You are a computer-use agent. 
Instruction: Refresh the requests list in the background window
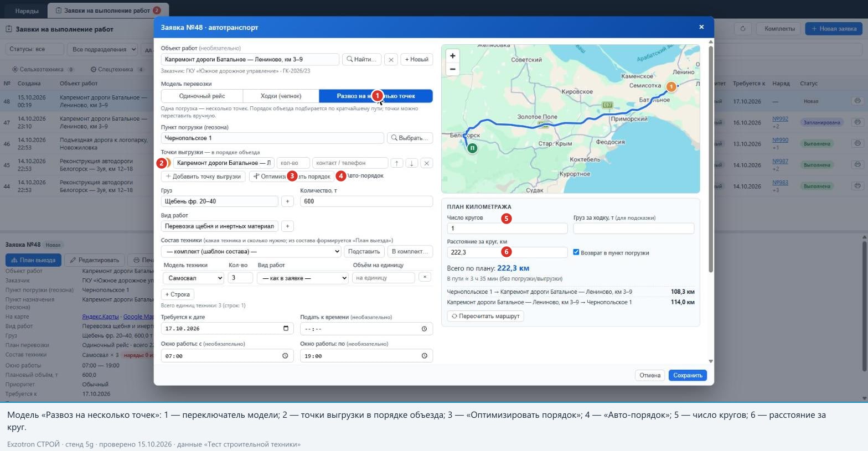click(x=743, y=29)
